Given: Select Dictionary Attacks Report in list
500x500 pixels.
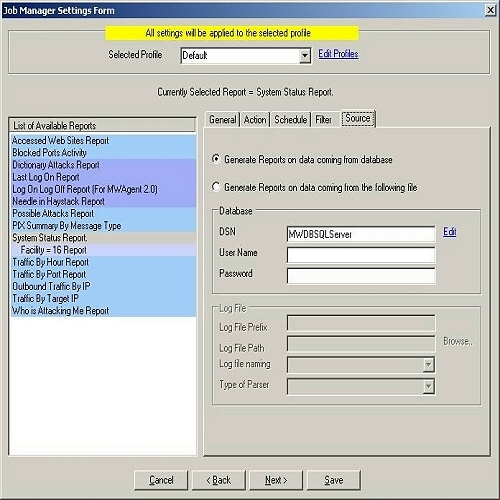Looking at the screenshot, I should point(103,165).
